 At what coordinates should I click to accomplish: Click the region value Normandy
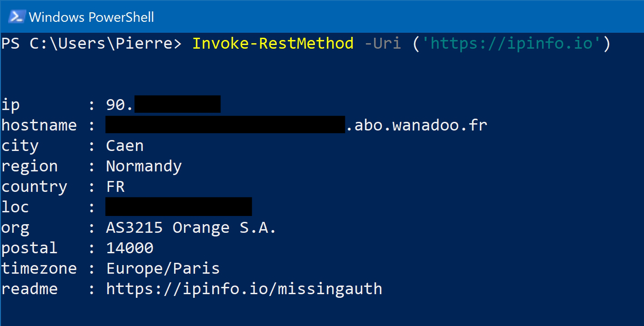[144, 166]
